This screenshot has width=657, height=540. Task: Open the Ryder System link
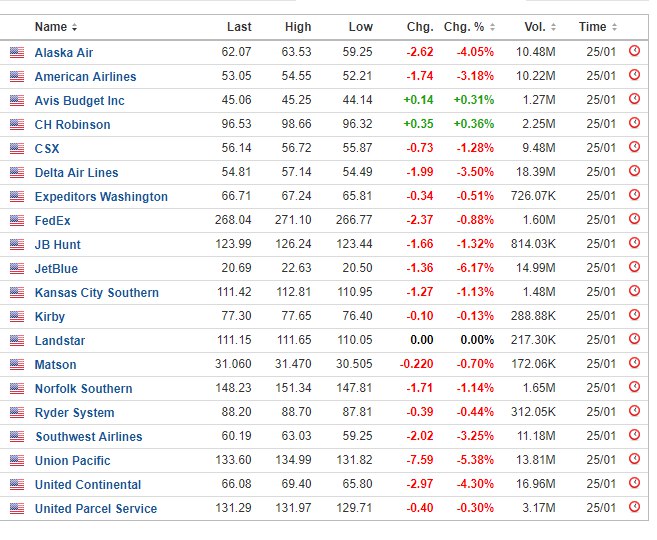point(74,413)
